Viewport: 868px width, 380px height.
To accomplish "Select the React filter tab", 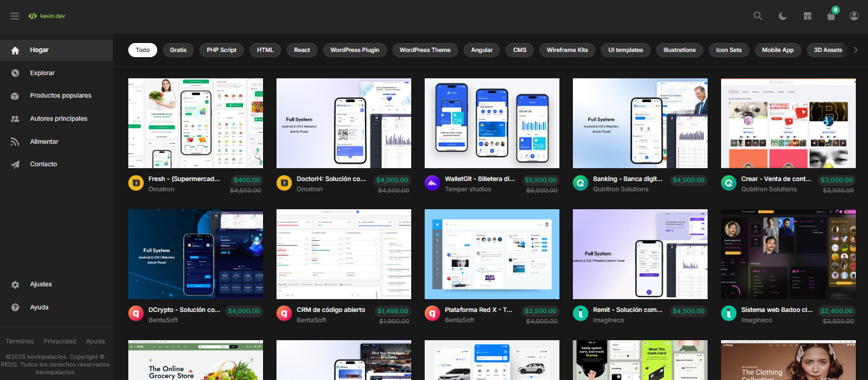I will coord(302,50).
